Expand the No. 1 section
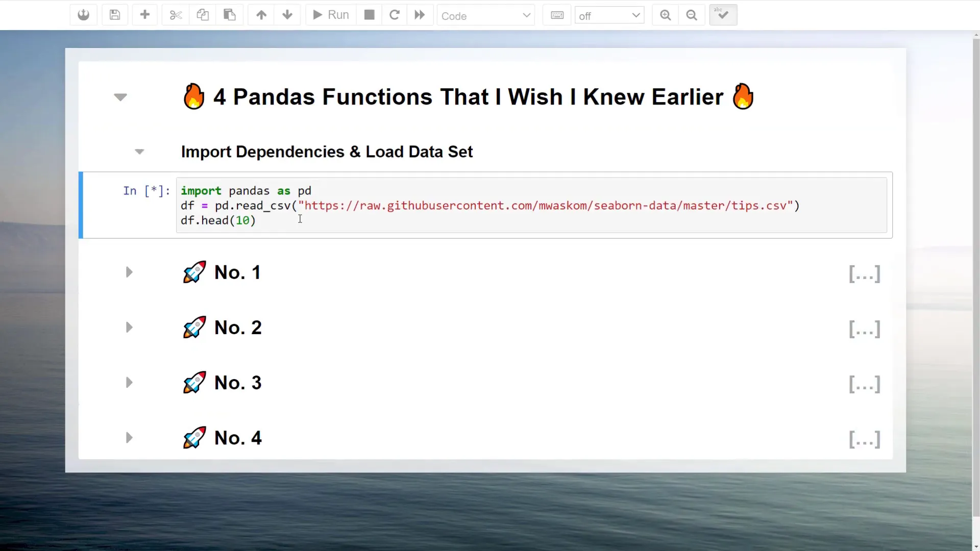980x551 pixels. coord(129,272)
